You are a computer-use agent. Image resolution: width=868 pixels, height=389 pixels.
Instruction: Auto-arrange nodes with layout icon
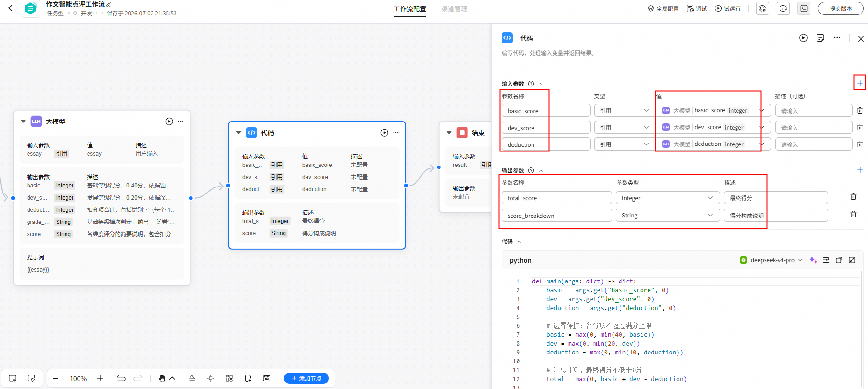tap(229, 378)
